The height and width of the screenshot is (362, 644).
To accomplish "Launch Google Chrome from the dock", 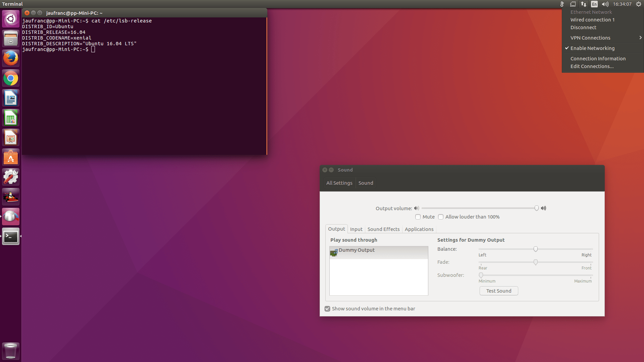I will coord(11,78).
